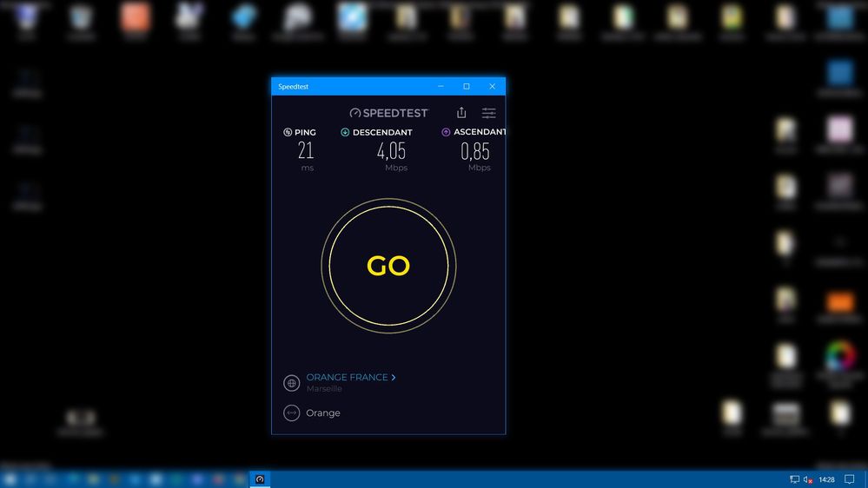This screenshot has width=868, height=488.
Task: Click the taskbar clock showing 14:28
Action: click(x=826, y=479)
